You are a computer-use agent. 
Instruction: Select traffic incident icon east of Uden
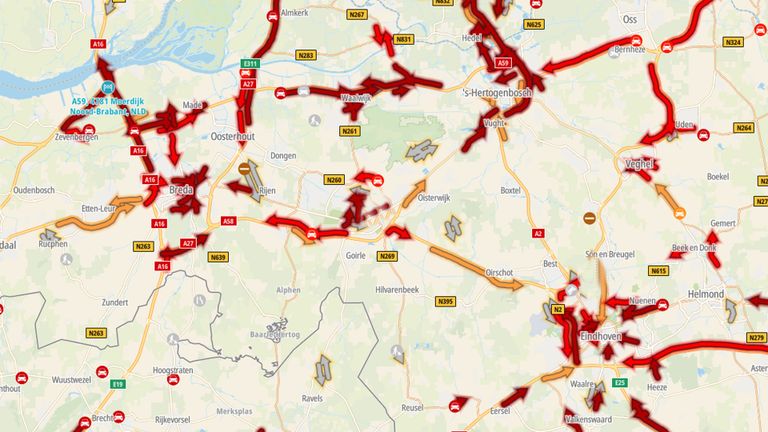coord(703,135)
